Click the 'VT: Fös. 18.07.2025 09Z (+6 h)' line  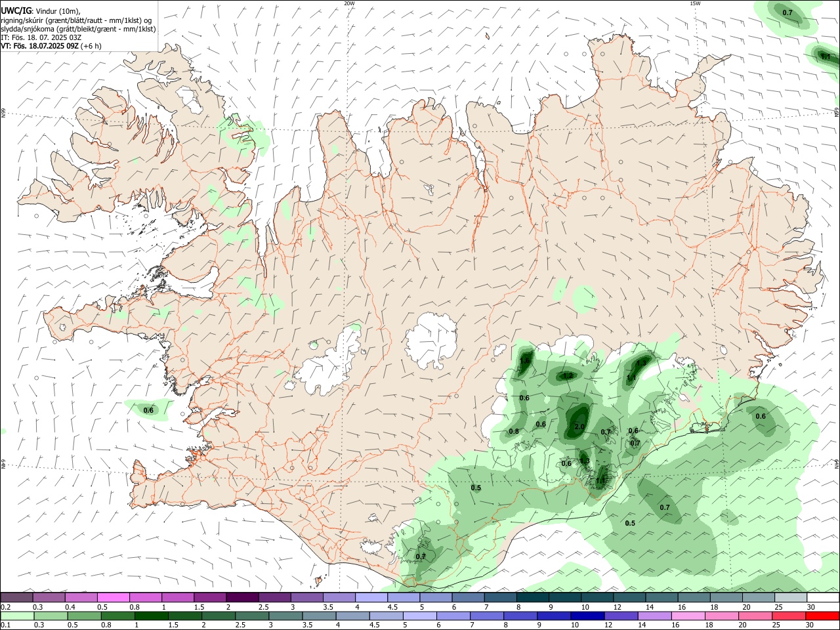tap(51, 46)
